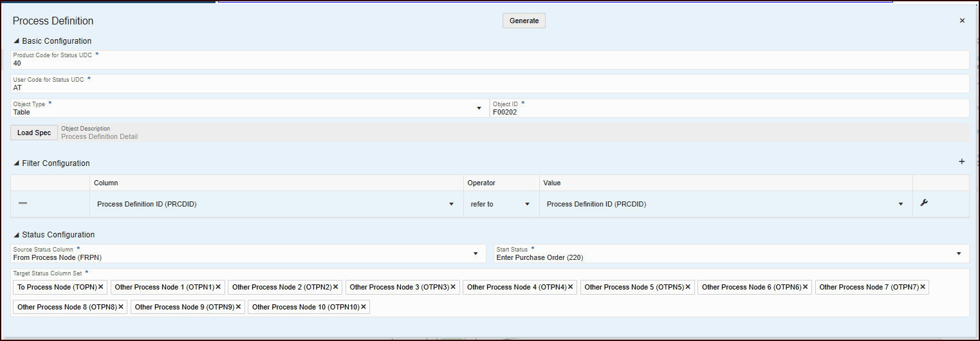Screen dimensions: 980x341
Task: Click the Column header in filter table
Action: click(x=106, y=183)
